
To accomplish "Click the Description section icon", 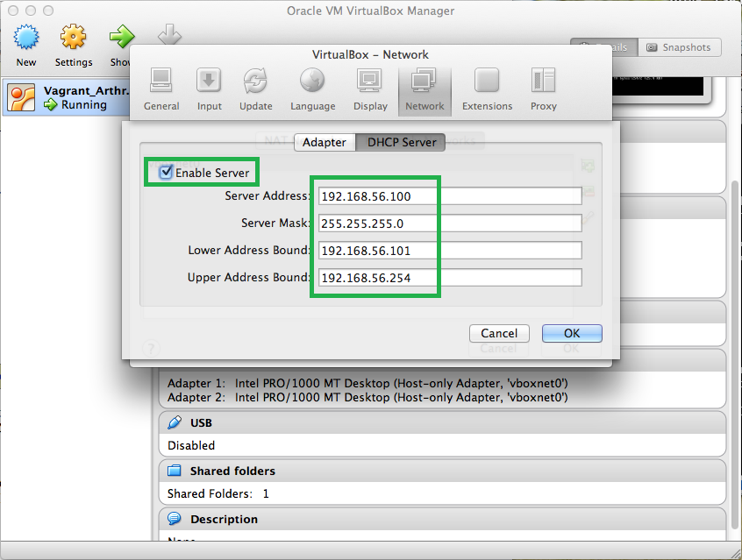I will pos(175,519).
